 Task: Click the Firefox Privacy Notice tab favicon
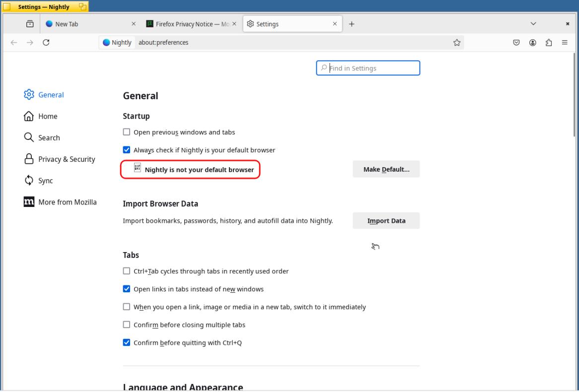[149, 24]
